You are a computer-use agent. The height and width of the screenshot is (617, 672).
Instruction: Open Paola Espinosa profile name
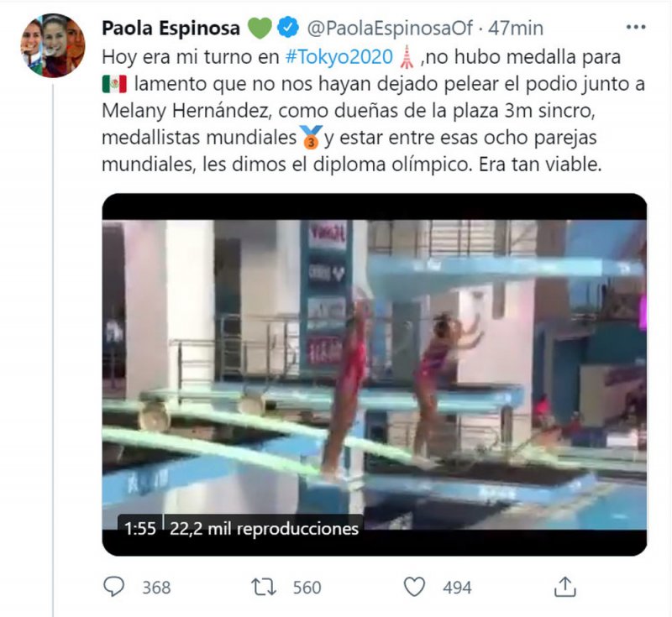click(171, 29)
